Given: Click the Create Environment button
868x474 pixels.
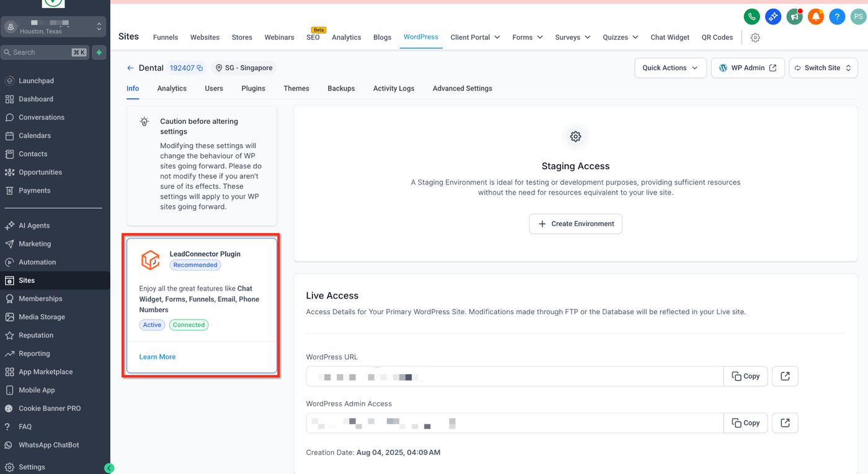Looking at the screenshot, I should click(575, 224).
